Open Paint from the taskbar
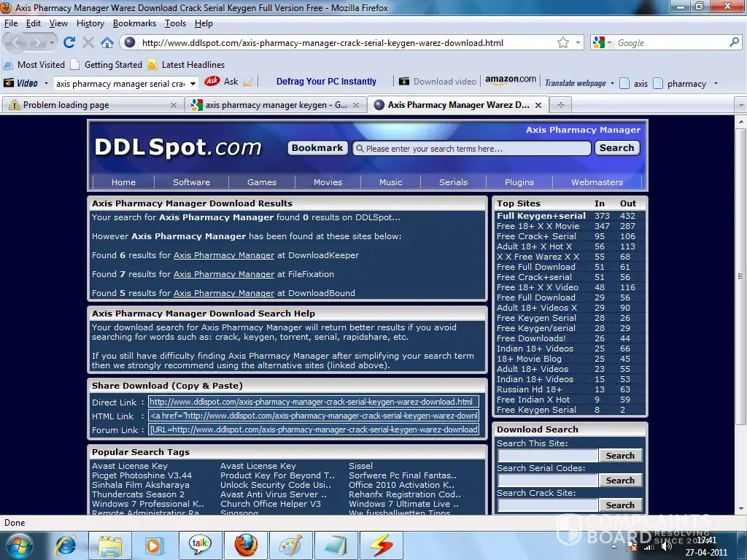 coord(291,545)
